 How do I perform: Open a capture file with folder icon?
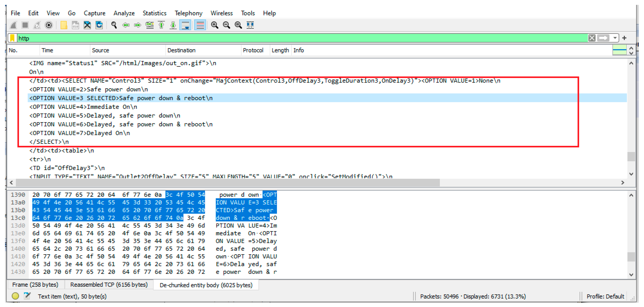click(x=64, y=25)
